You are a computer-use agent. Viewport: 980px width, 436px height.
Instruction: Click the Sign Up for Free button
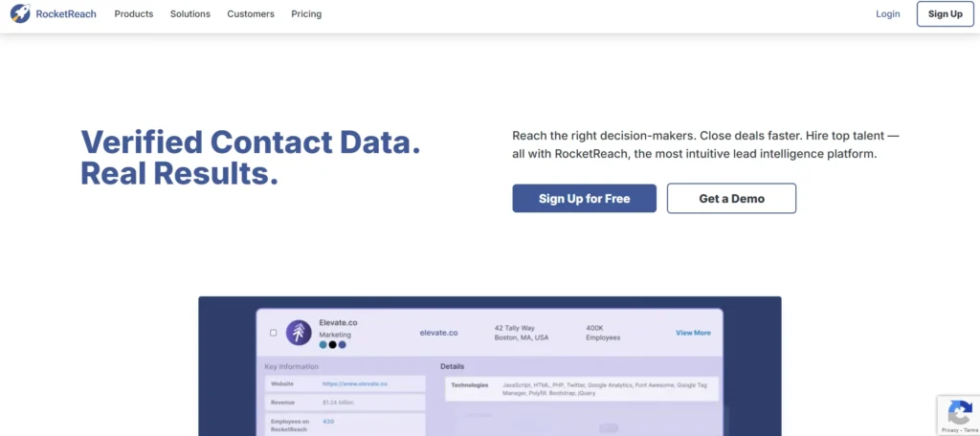click(584, 198)
